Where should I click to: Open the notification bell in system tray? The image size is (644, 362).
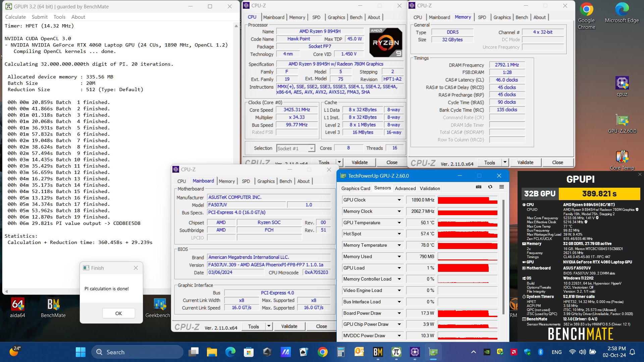[632, 352]
